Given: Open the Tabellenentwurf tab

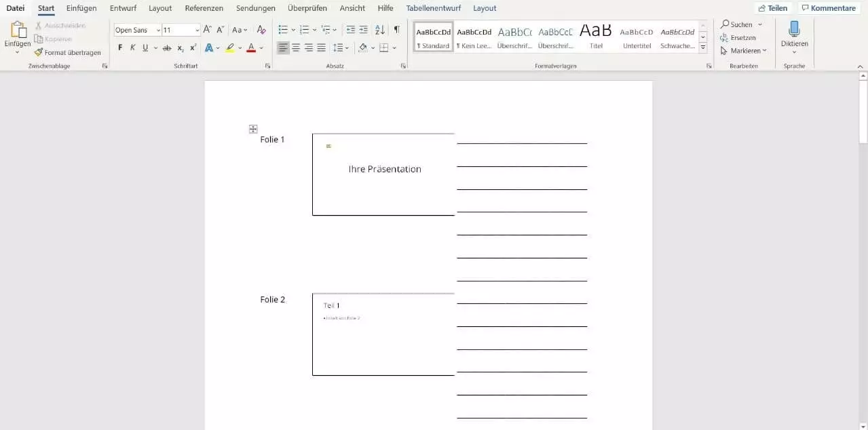Looking at the screenshot, I should (x=433, y=8).
